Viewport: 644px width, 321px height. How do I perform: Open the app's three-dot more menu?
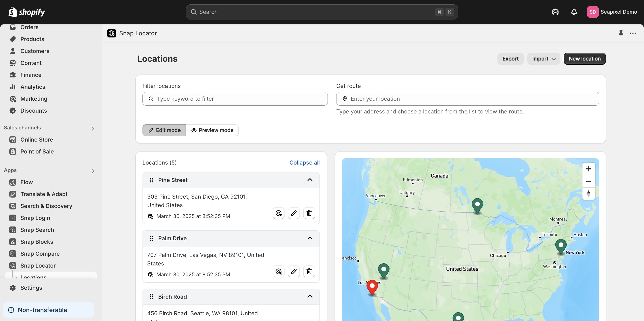pos(633,33)
